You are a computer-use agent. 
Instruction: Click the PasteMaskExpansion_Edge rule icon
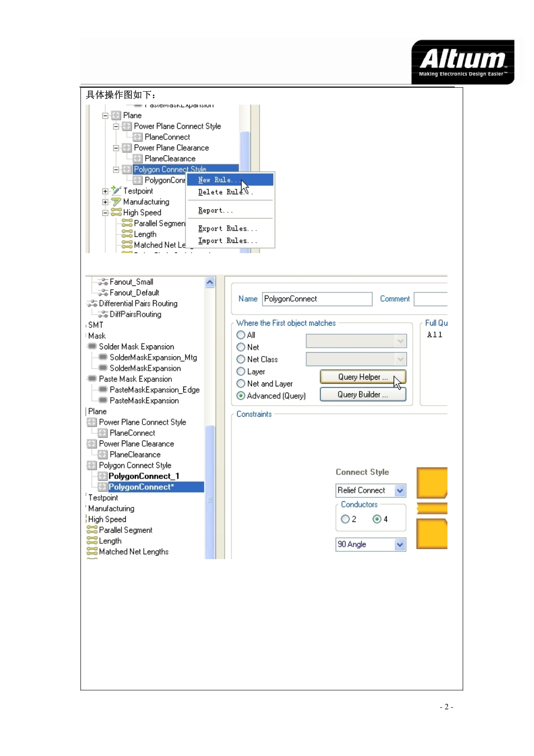[103, 389]
